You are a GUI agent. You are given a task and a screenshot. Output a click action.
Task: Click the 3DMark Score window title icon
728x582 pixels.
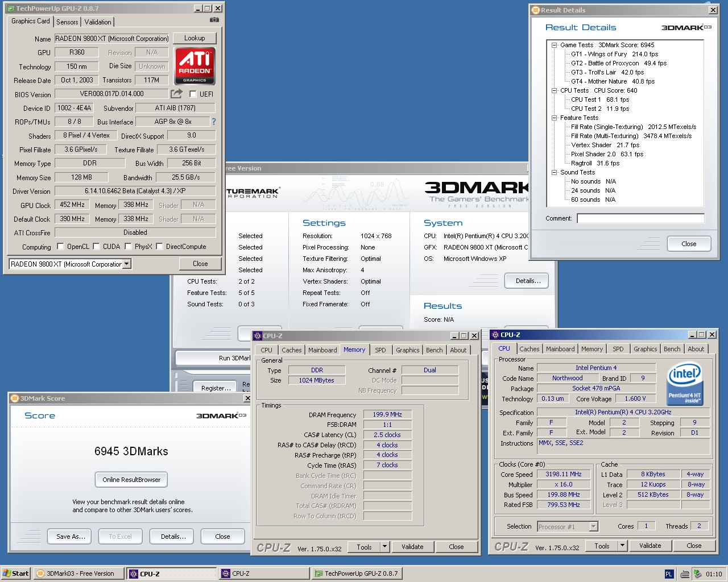click(15, 398)
